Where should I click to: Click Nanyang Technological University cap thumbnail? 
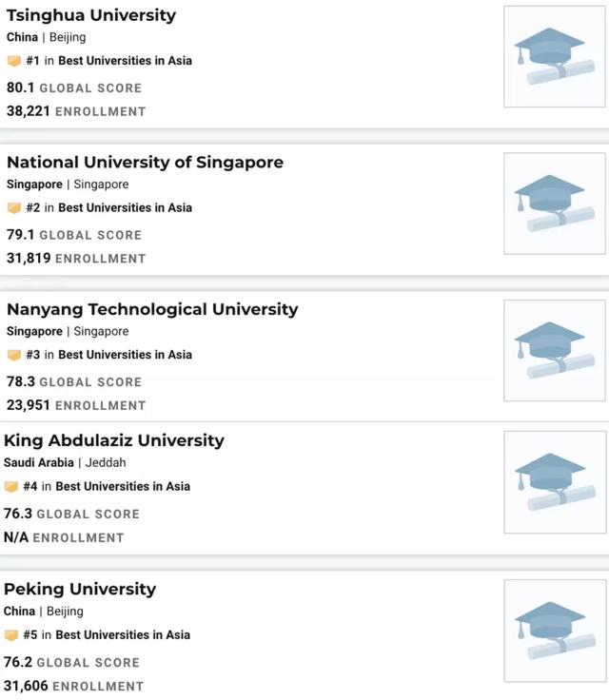(x=555, y=350)
